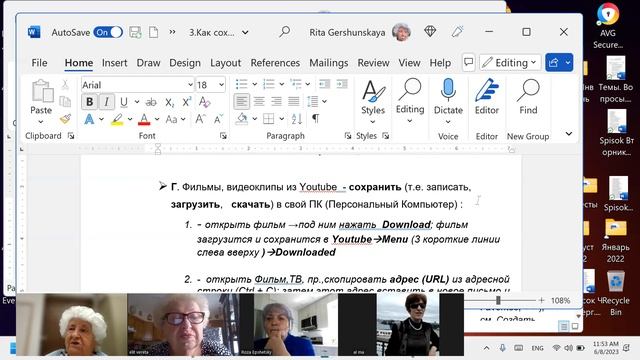
Task: Toggle Superscript formatting
Action: [187, 102]
